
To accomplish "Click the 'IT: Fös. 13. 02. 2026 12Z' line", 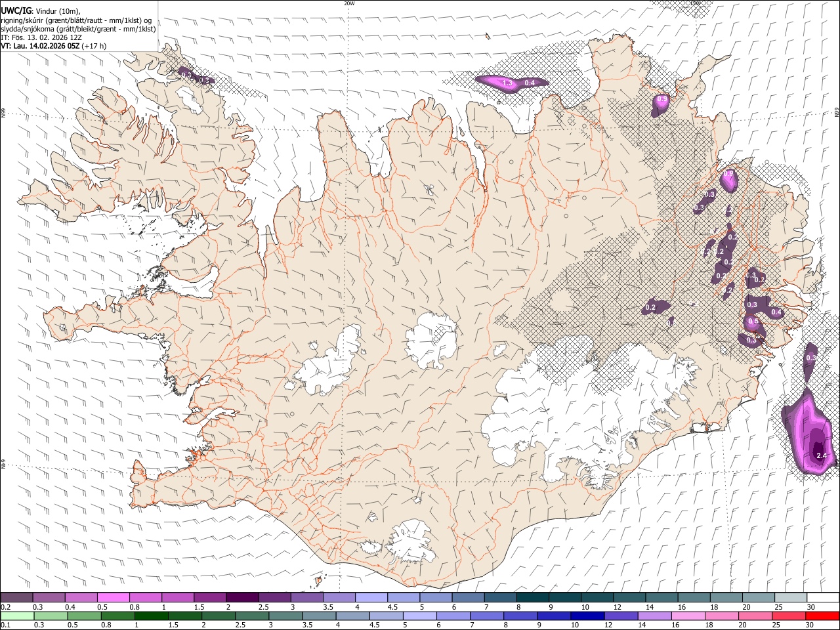I will (41, 37).
